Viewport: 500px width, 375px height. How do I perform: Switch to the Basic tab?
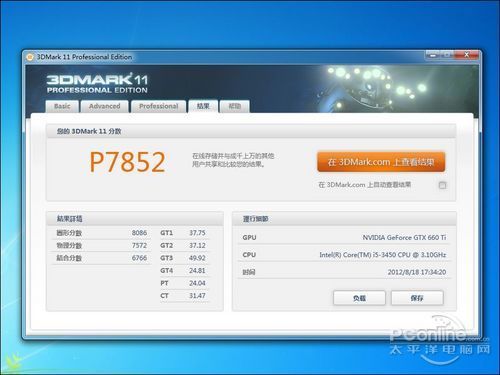pyautogui.click(x=62, y=106)
